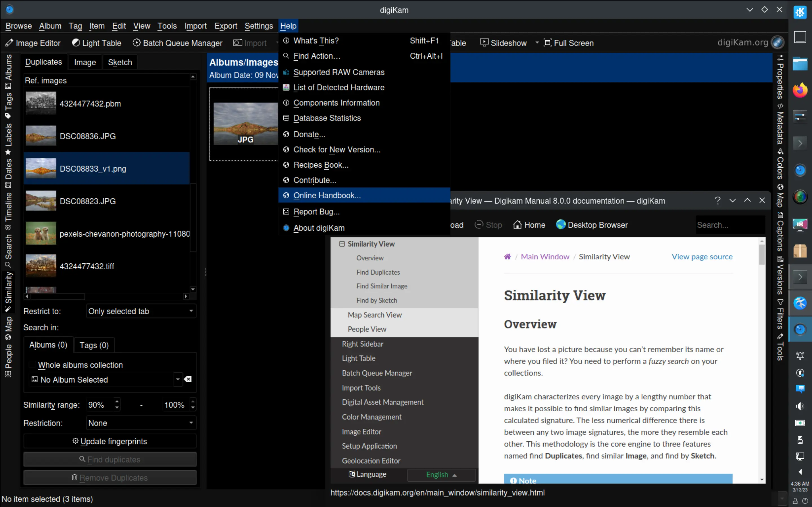
Task: Switch to the Sketch tab
Action: 120,62
